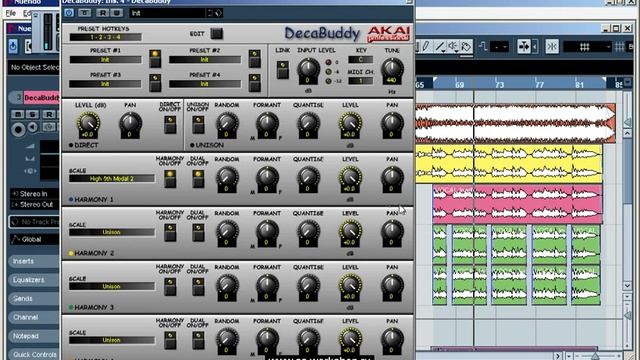This screenshot has height=360, width=640.
Task: Toggle the UNISON ON/OFF switch
Action: (198, 124)
